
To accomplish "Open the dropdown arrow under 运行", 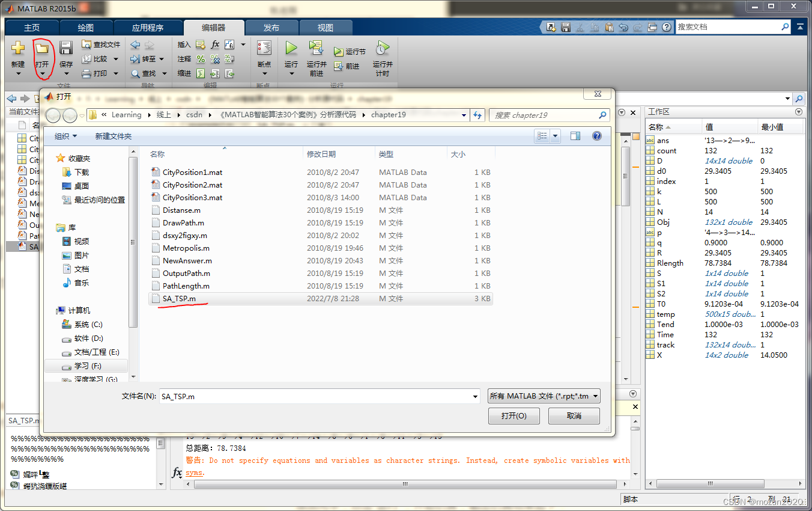I will [291, 74].
